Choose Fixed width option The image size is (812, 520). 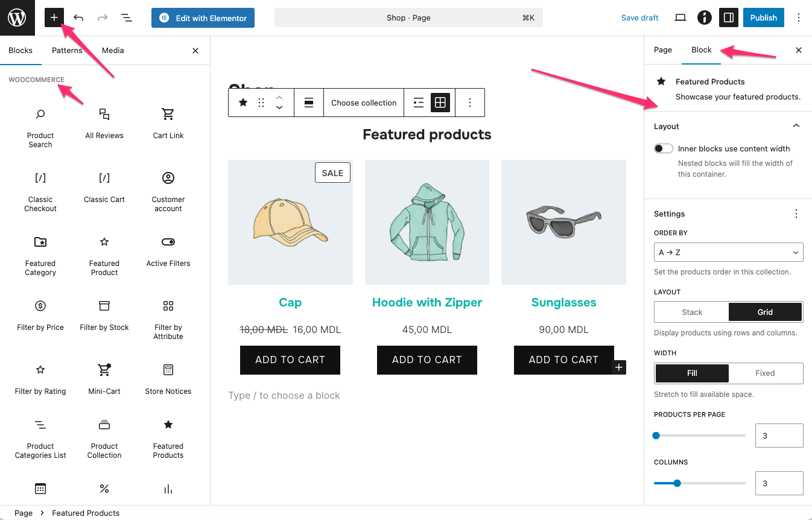tap(765, 373)
